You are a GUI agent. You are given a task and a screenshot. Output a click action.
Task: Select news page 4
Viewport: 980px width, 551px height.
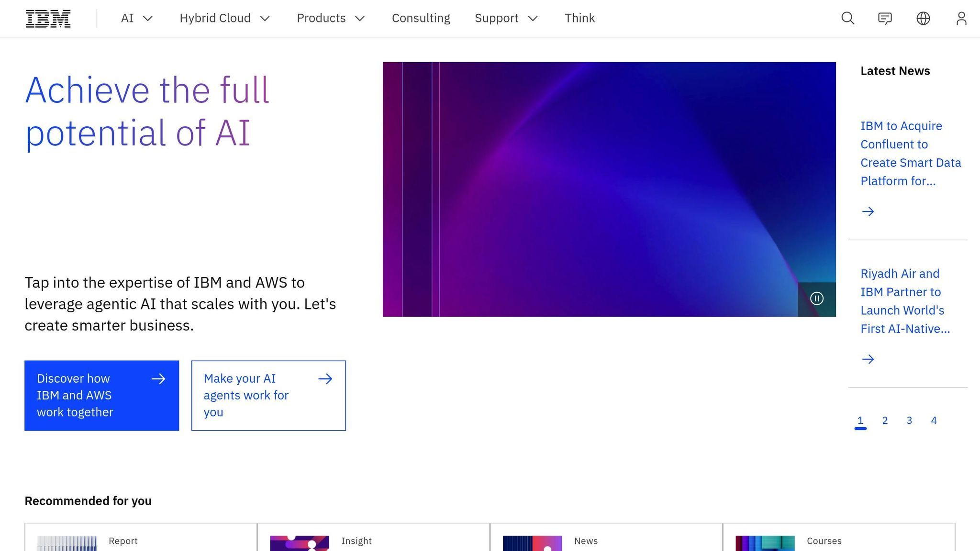pyautogui.click(x=934, y=421)
